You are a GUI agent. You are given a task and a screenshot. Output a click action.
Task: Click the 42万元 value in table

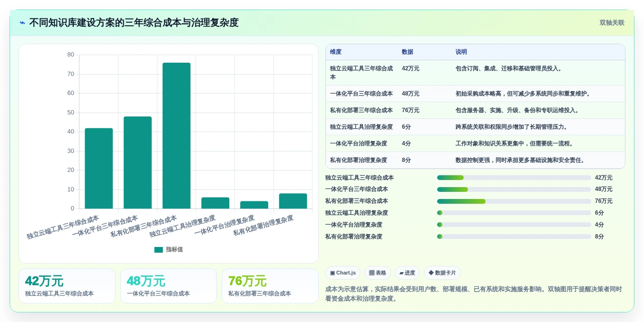(410, 68)
